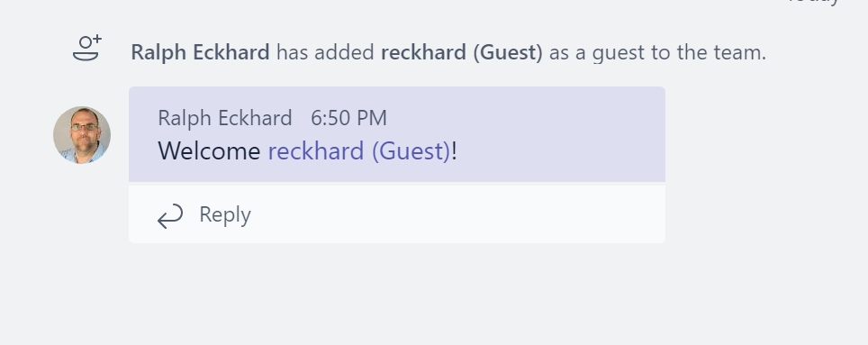
Task: Click the words 'has added' in the notice
Action: (x=326, y=52)
